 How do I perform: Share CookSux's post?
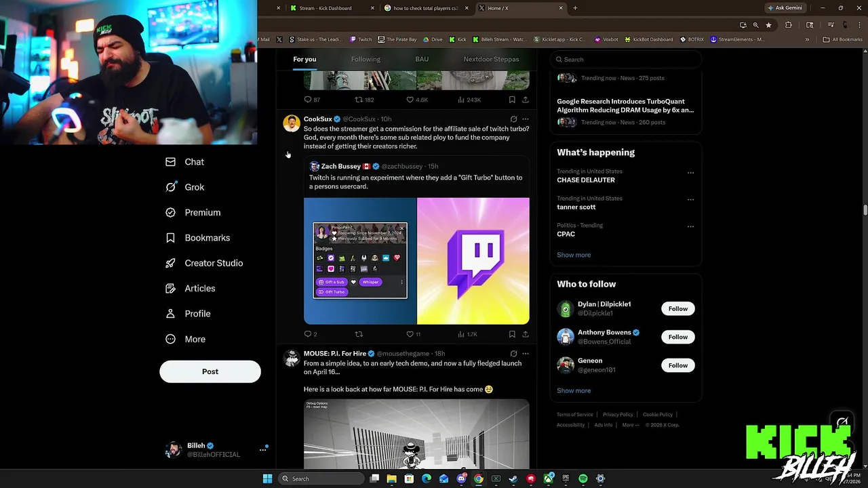525,334
